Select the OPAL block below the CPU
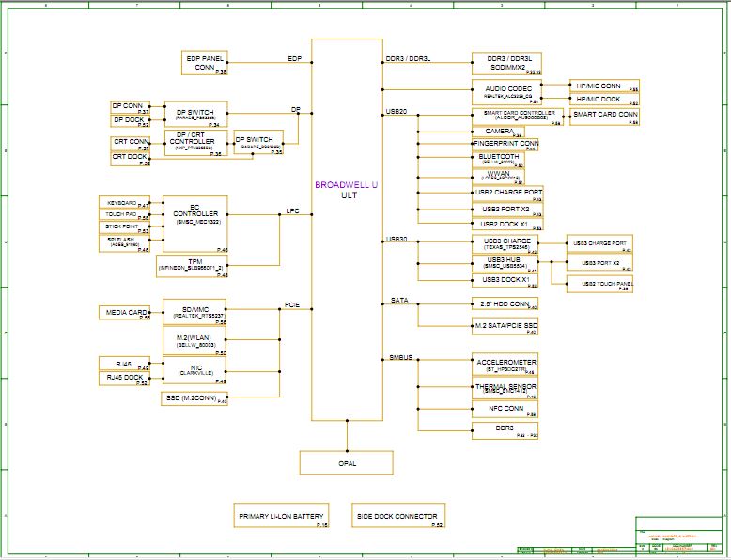Screen dimensions: 731x560 pyautogui.click(x=347, y=462)
